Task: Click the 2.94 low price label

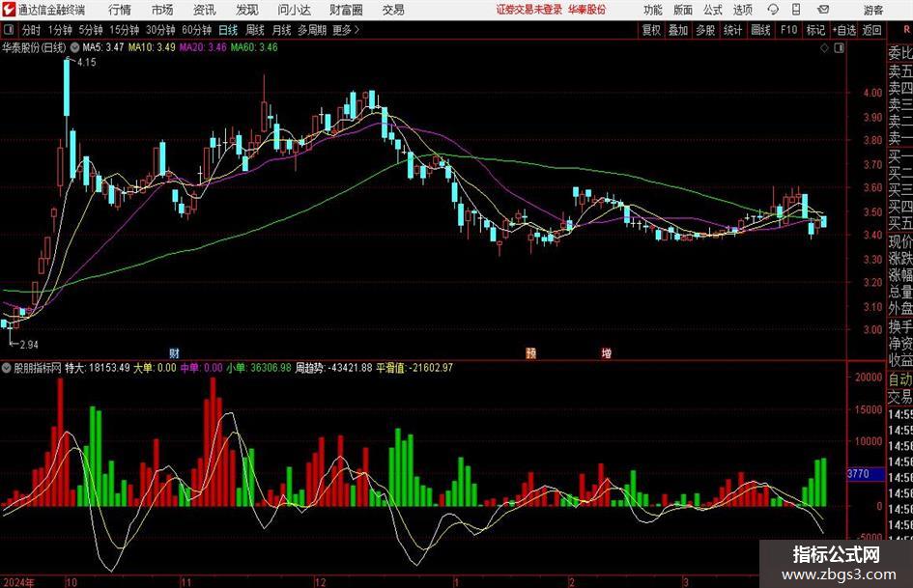Action: pyautogui.click(x=29, y=345)
